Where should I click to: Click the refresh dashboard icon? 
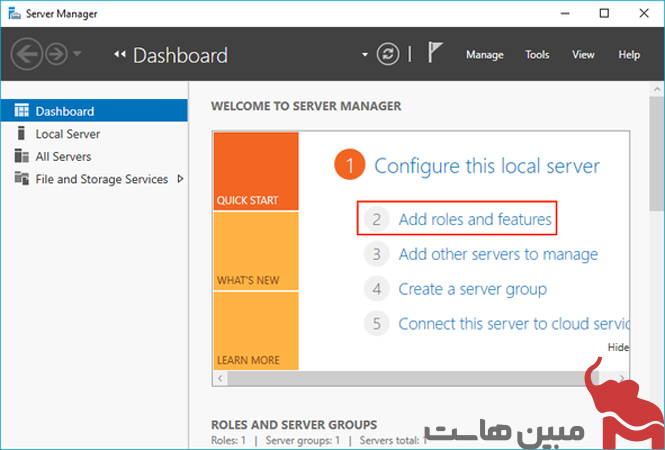click(x=388, y=54)
